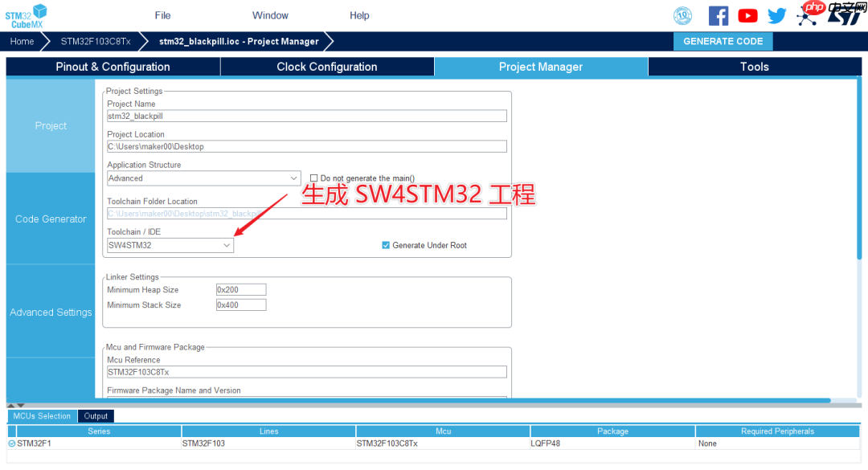Select the None required peripherals cell
The width and height of the screenshot is (868, 470).
[777, 443]
